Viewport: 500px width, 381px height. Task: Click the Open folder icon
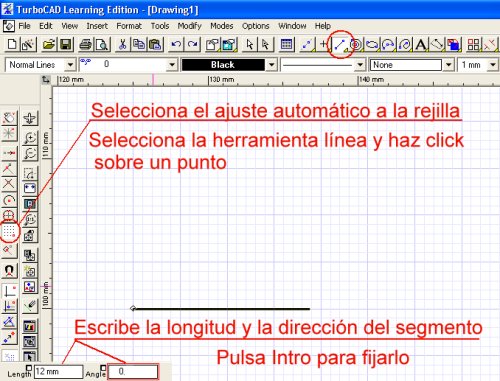pos(49,44)
